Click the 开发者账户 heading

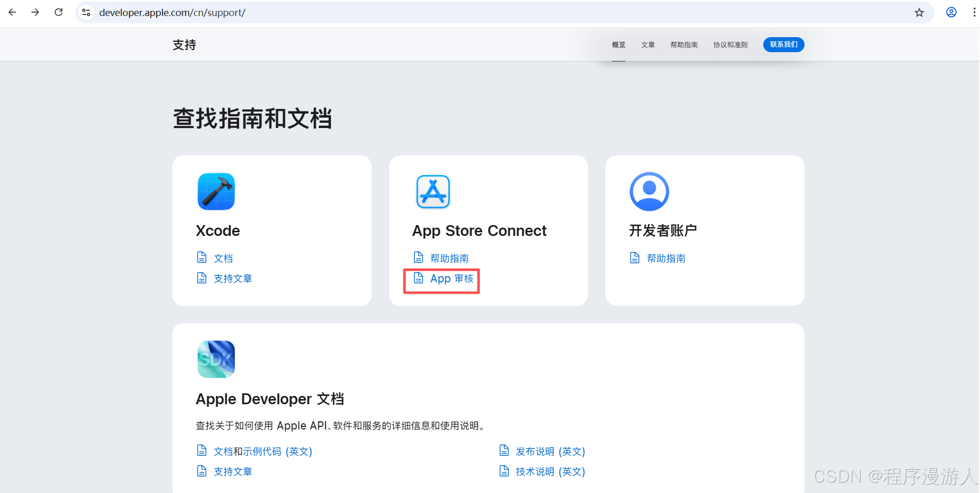tap(663, 230)
